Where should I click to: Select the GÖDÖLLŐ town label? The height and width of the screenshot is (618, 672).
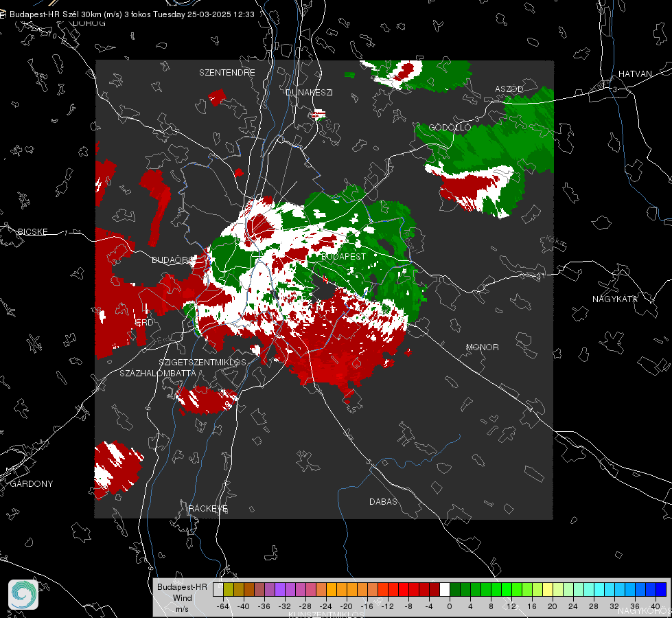(450, 127)
